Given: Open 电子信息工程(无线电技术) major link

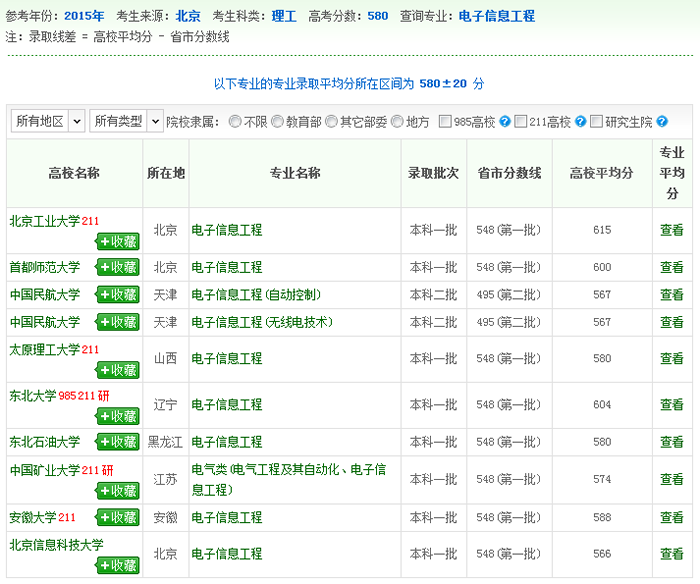Looking at the screenshot, I should 262,322.
